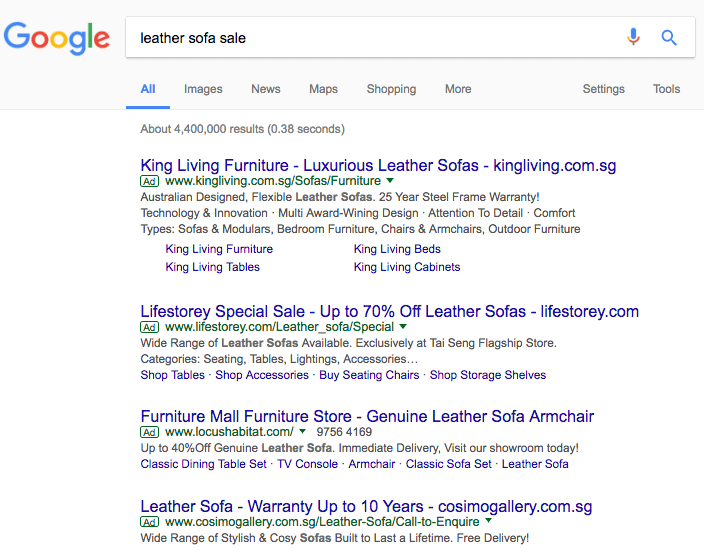Start voice search with the microphone icon

click(x=634, y=37)
